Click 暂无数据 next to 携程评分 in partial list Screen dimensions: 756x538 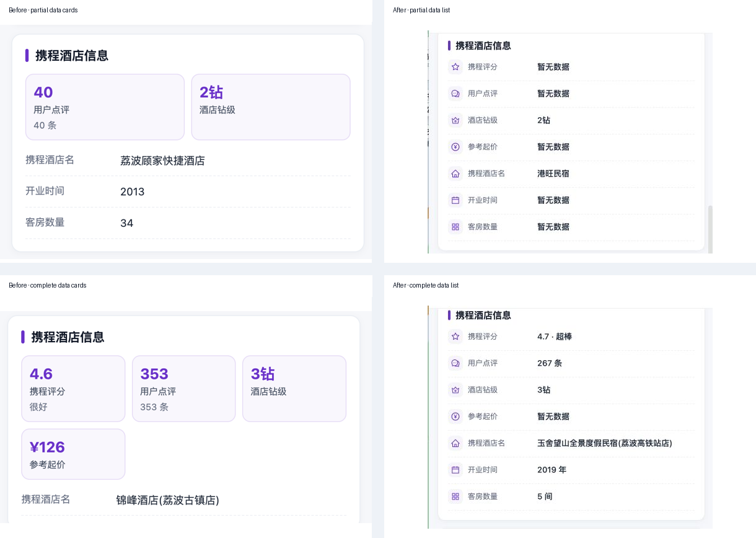pyautogui.click(x=553, y=67)
